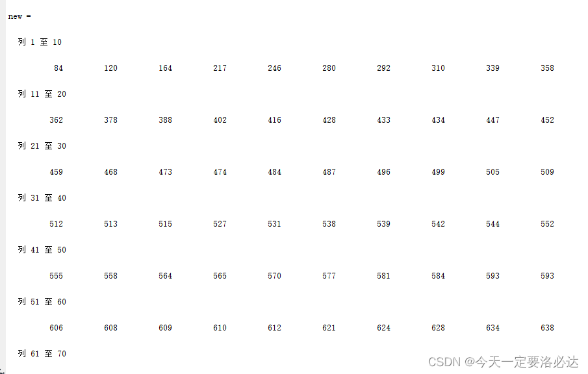This screenshot has height=374, width=588.
Task: Select the number 484
Action: pyautogui.click(x=274, y=172)
